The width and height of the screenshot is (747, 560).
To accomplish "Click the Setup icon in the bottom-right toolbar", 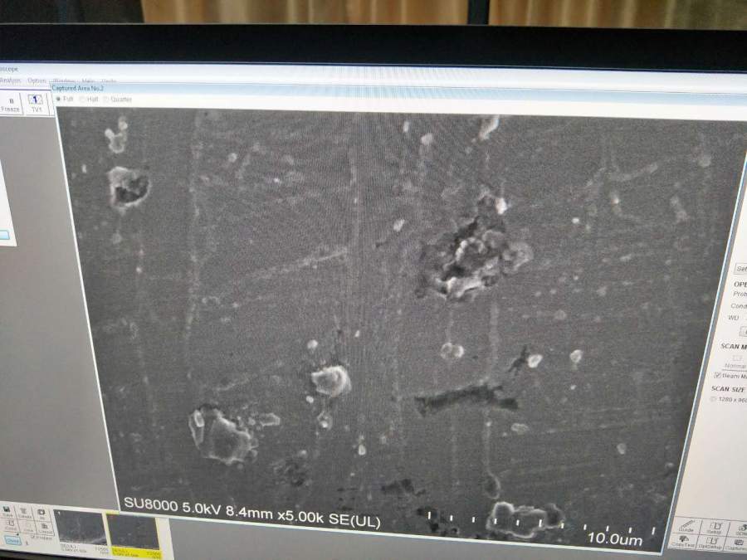I will tap(714, 527).
